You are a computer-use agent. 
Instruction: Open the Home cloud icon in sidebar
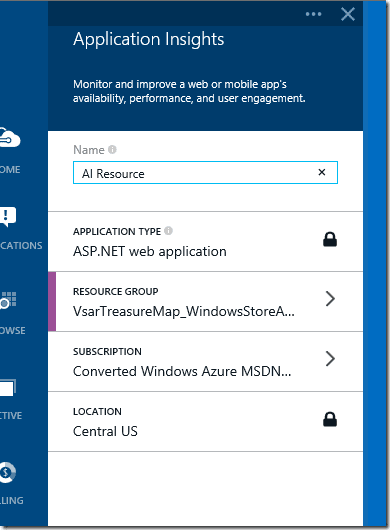(9, 138)
